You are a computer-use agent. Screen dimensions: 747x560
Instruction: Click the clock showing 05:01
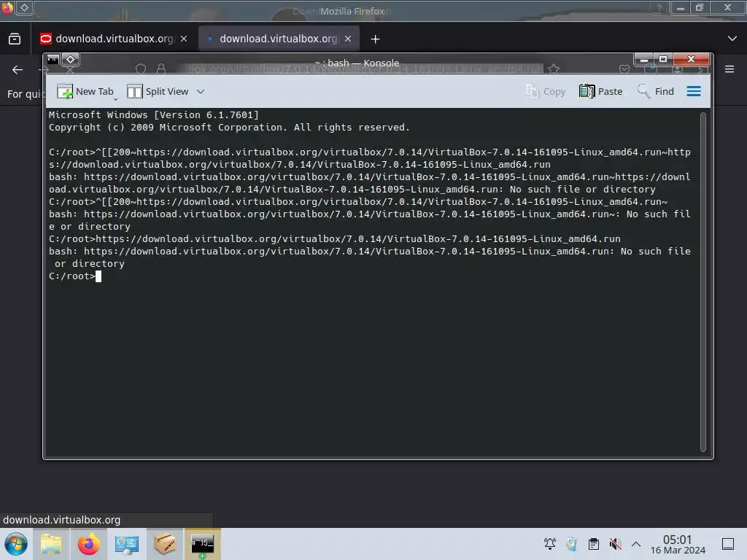pos(678,544)
